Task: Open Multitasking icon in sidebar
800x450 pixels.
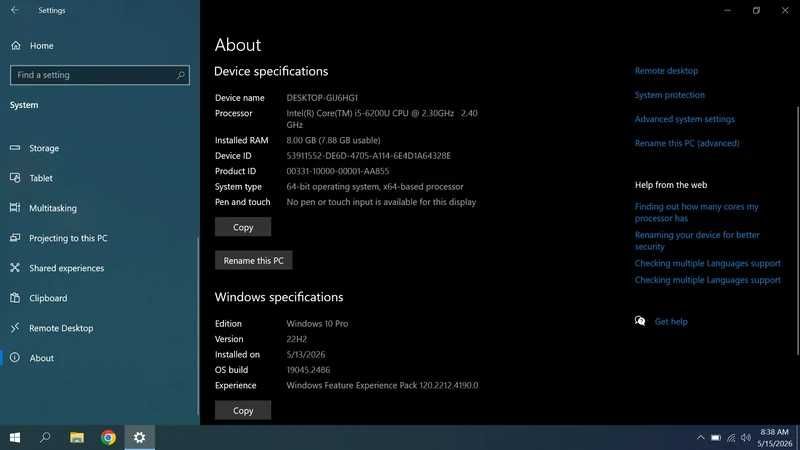Action: click(x=15, y=208)
